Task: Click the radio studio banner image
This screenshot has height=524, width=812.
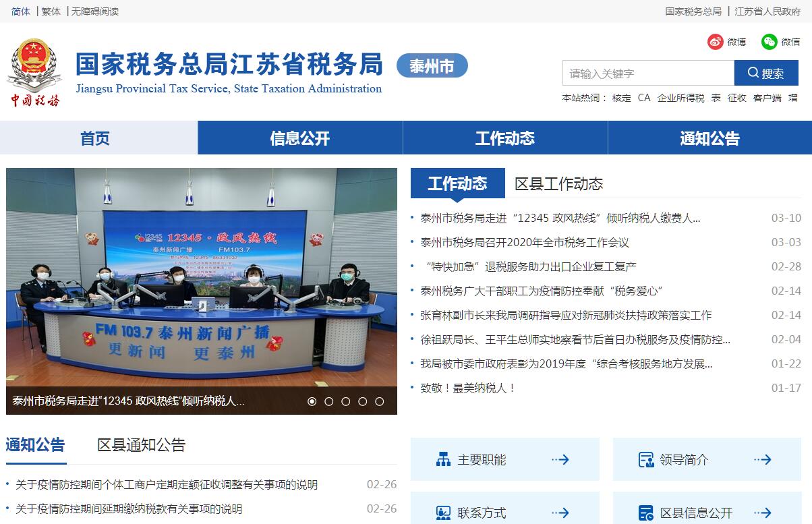Action: [202, 276]
